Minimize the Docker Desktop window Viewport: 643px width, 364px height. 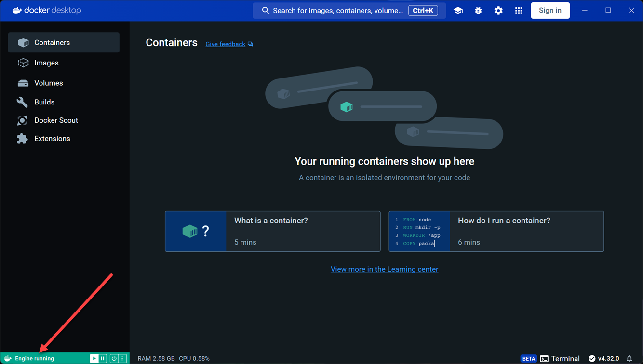pyautogui.click(x=585, y=11)
